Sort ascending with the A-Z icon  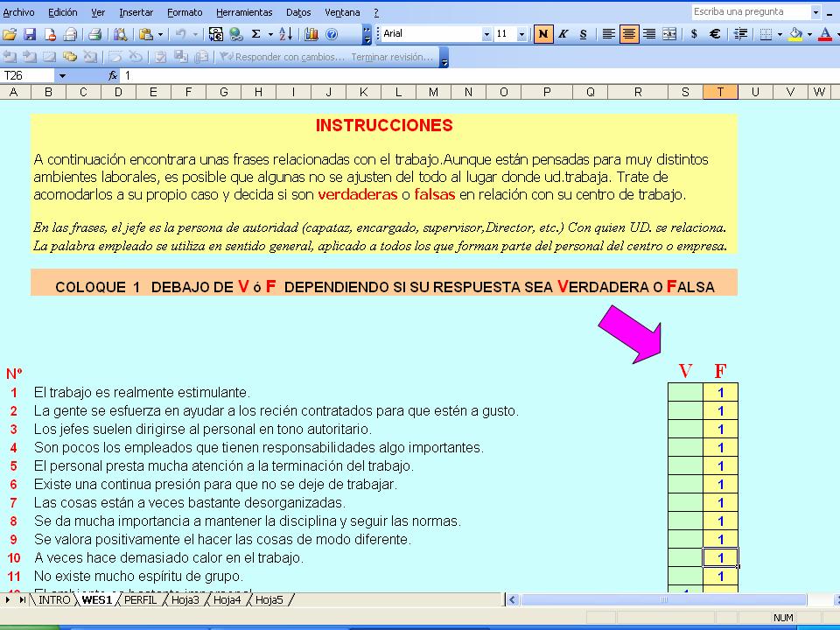285,34
